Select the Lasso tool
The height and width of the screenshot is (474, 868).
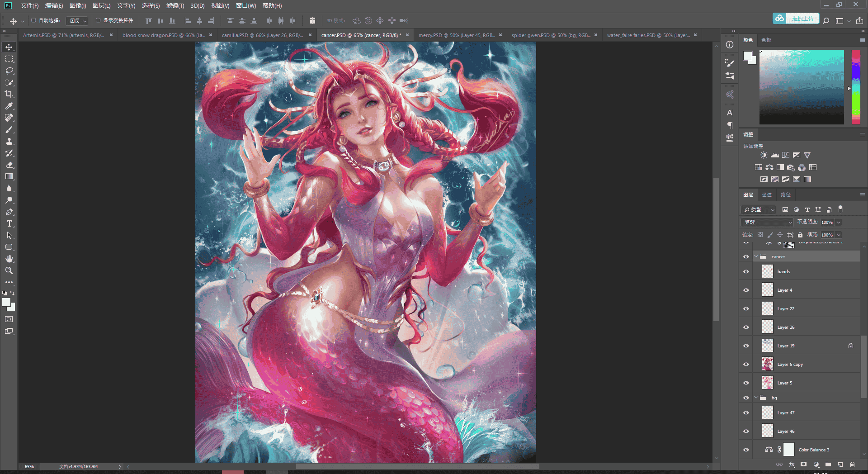(x=9, y=71)
